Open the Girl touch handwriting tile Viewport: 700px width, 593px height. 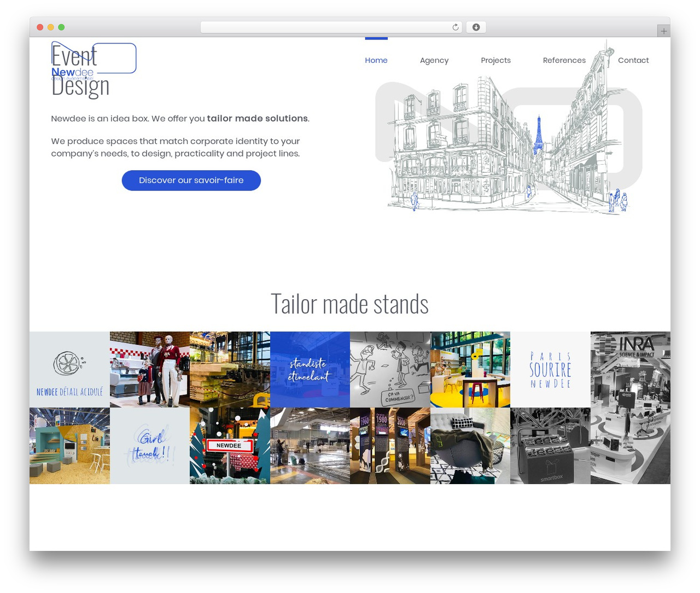pyautogui.click(x=150, y=446)
